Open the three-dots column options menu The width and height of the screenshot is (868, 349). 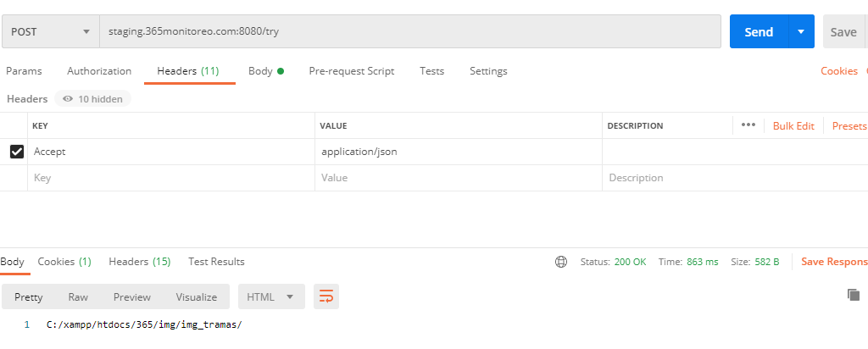click(x=748, y=125)
